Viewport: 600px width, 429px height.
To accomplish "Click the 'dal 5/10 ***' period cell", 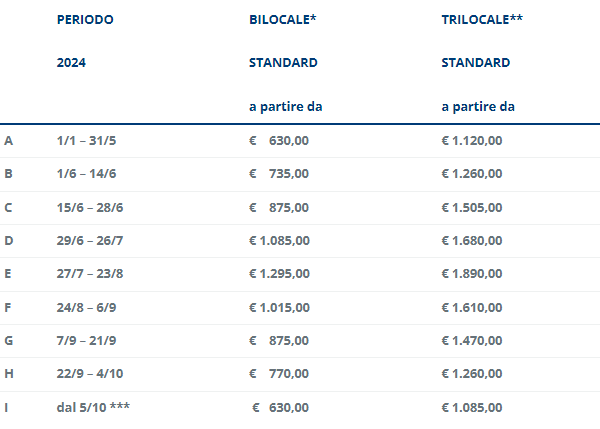I will 93,407.
